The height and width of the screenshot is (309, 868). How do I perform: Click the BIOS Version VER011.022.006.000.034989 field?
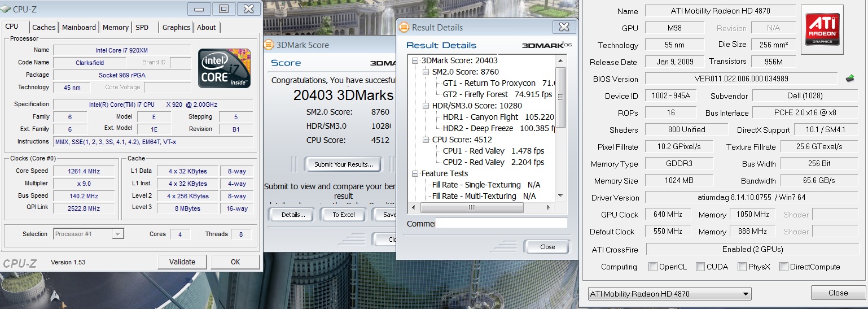coord(741,79)
